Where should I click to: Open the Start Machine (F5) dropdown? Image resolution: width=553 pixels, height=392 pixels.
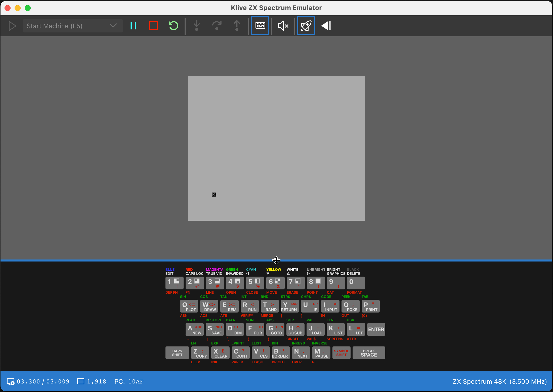(x=73, y=26)
